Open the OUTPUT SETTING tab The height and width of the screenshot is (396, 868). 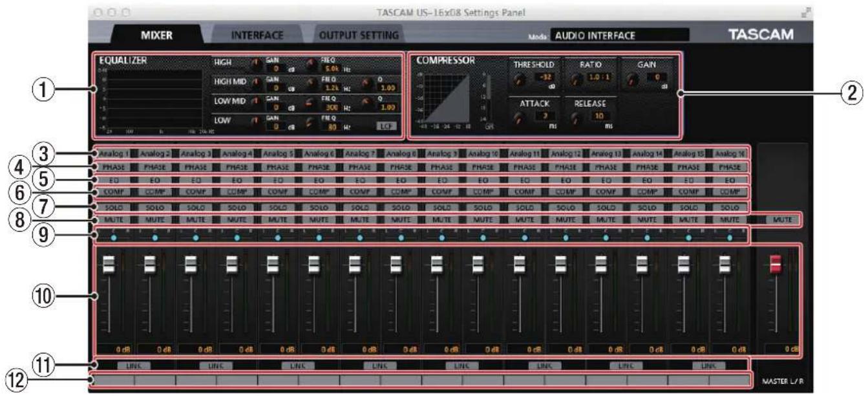[359, 36]
